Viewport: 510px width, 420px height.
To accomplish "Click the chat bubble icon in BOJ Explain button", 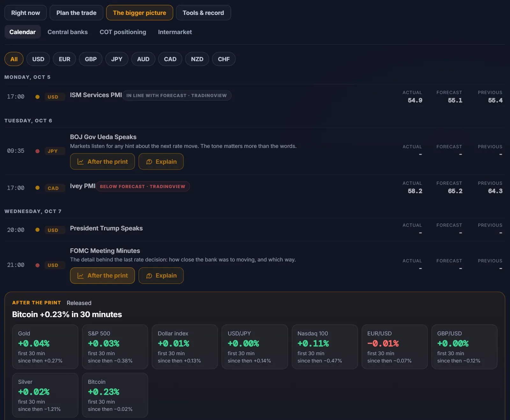I will (149, 162).
